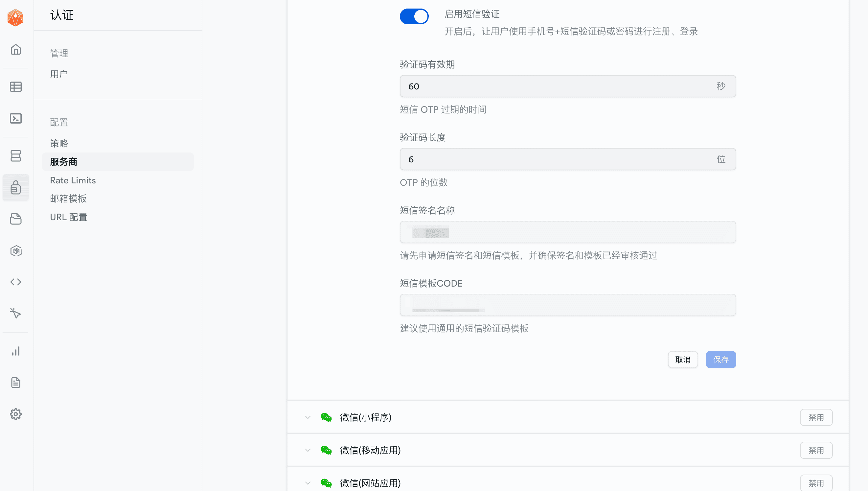Focus the 短信签名名称 input field
The image size is (868, 491).
(x=568, y=232)
